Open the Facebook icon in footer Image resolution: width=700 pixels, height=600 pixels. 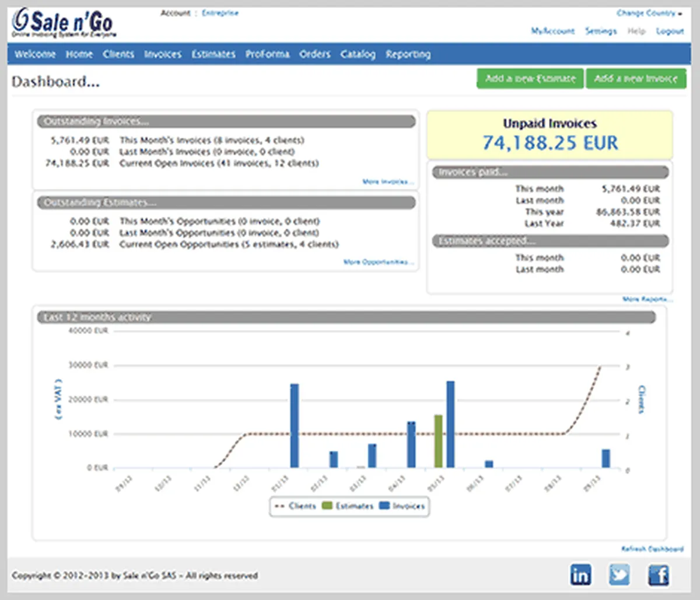659,576
